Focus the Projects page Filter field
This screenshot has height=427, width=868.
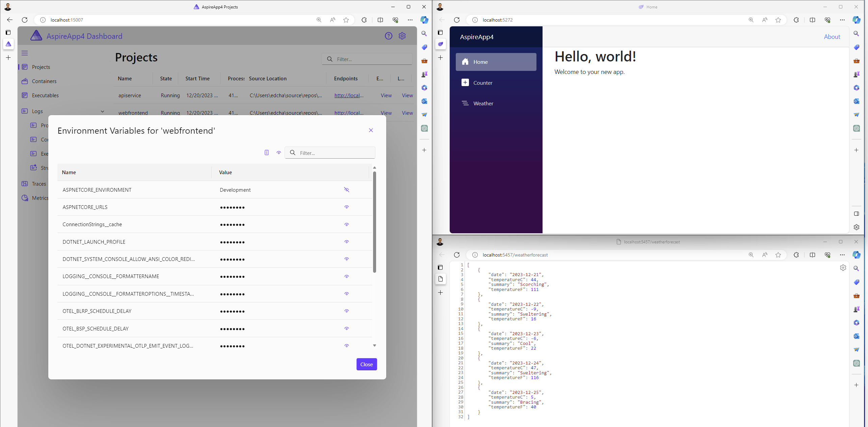[x=367, y=59]
